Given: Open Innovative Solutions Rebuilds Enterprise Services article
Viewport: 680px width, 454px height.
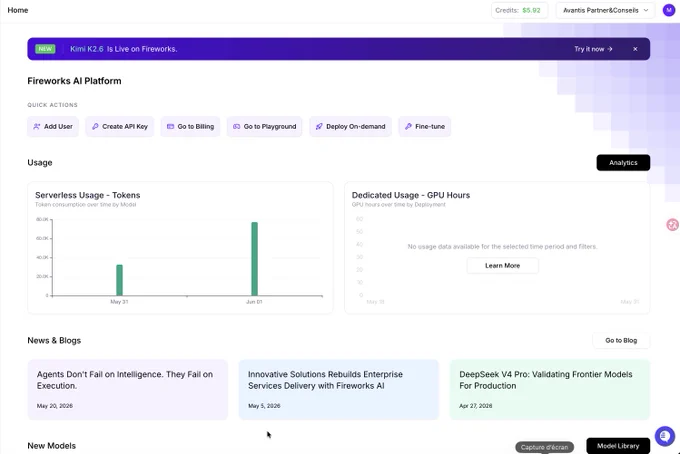Looking at the screenshot, I should click(339, 389).
